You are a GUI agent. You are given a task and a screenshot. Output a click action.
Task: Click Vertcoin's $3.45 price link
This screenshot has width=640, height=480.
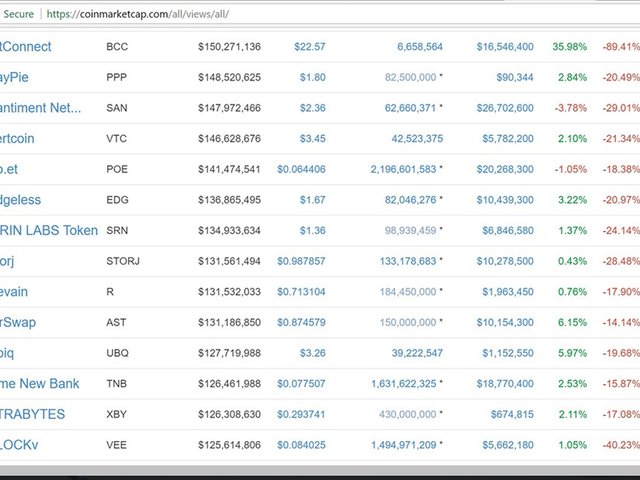point(312,139)
